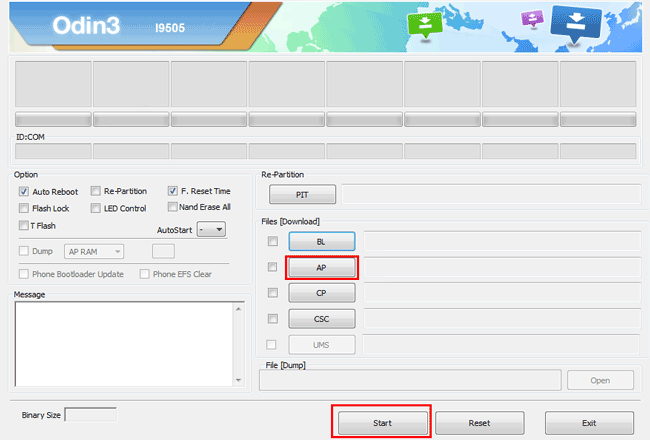Click the Open button for File Dump

pyautogui.click(x=600, y=380)
